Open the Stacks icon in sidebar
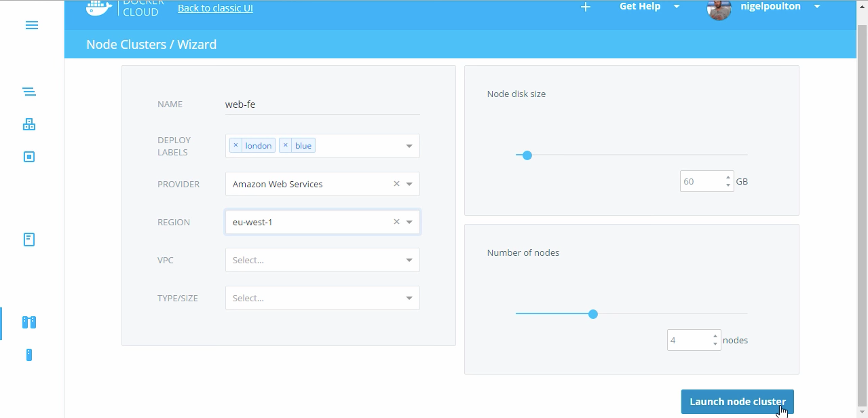868x418 pixels. pyautogui.click(x=29, y=92)
